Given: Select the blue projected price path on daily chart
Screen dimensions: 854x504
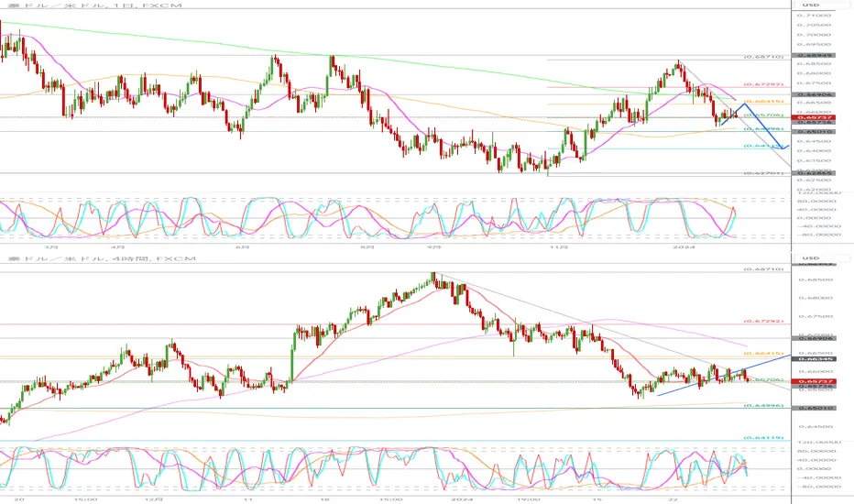Looking at the screenshot, I should (763, 126).
